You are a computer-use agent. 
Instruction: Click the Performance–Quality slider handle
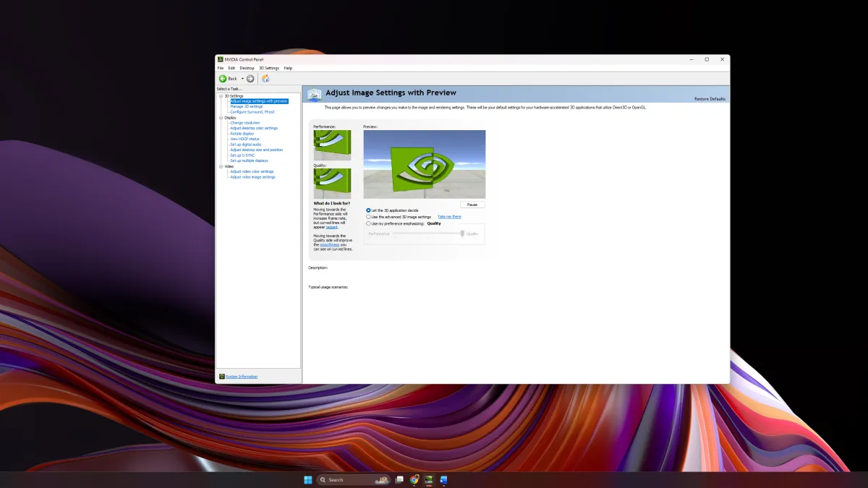462,234
